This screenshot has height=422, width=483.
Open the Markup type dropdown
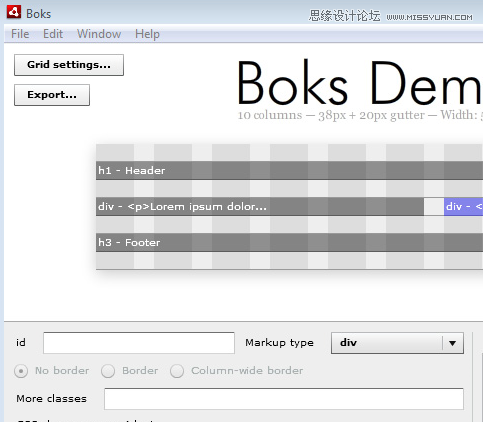click(x=397, y=343)
